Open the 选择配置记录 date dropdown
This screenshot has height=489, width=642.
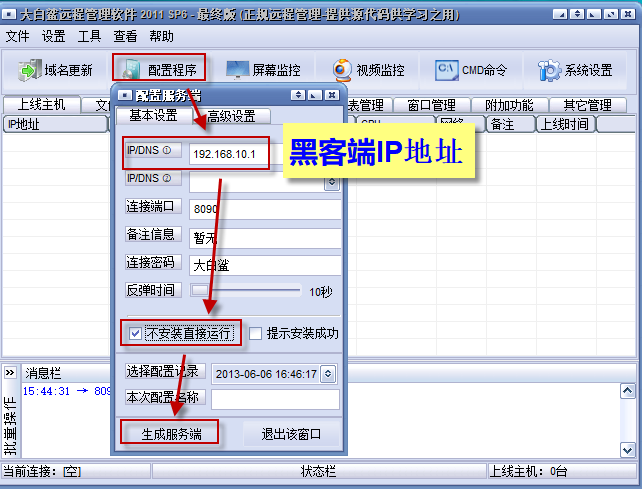[x=328, y=373]
